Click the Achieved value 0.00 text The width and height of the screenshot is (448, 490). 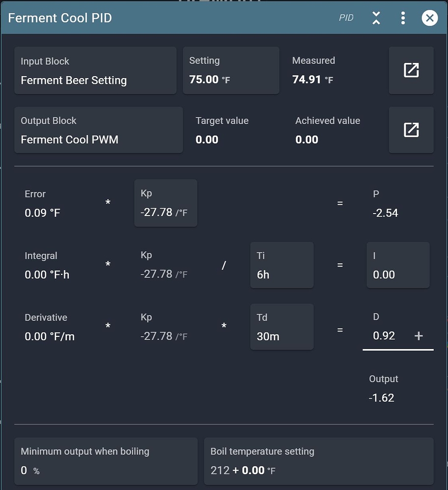click(307, 139)
